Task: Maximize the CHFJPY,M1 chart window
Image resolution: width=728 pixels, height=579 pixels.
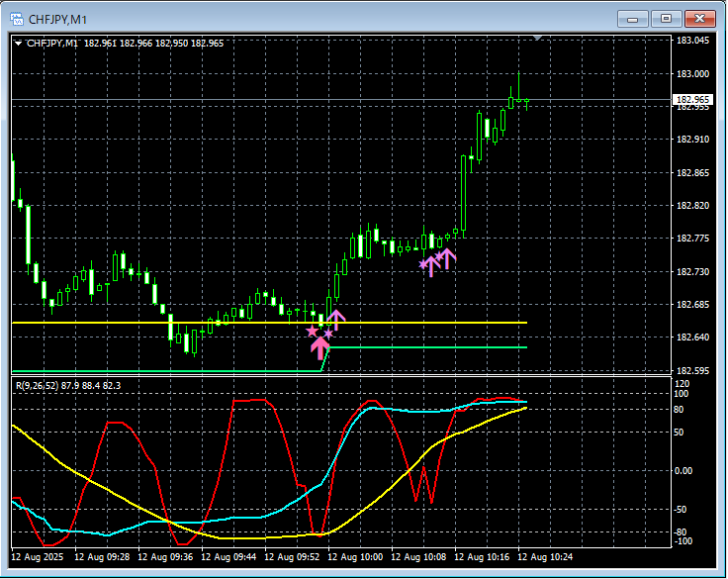Action: [666, 19]
